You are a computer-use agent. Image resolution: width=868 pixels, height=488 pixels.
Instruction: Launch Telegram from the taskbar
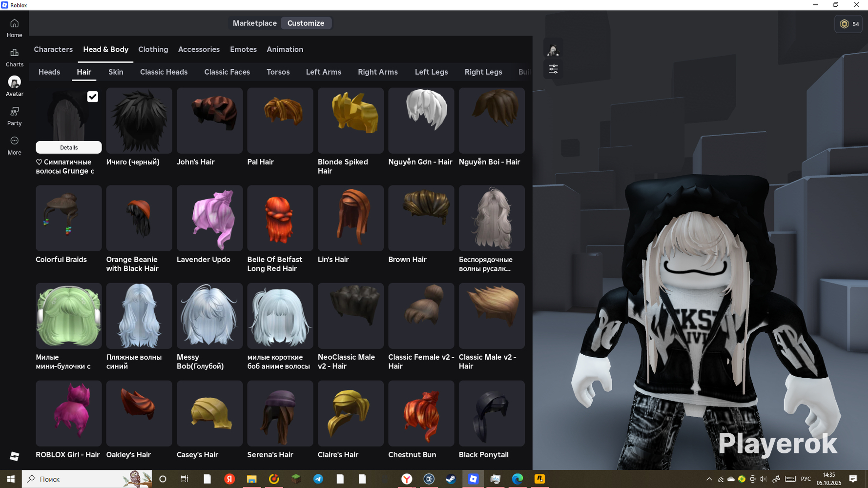pyautogui.click(x=318, y=479)
